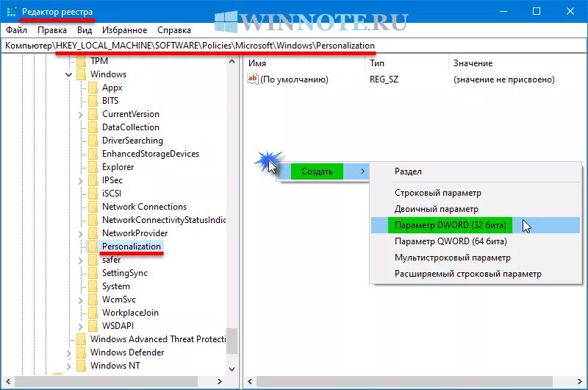Open the Справка menu
Image resolution: width=588 pixels, height=390 pixels.
pos(174,30)
